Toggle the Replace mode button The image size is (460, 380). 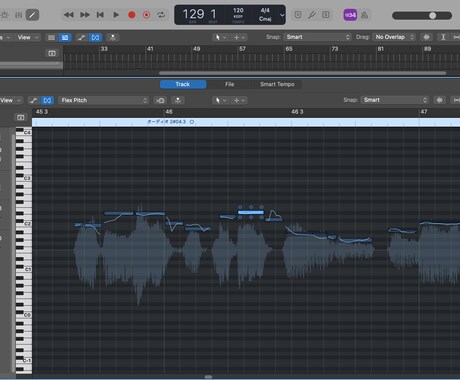298,15
